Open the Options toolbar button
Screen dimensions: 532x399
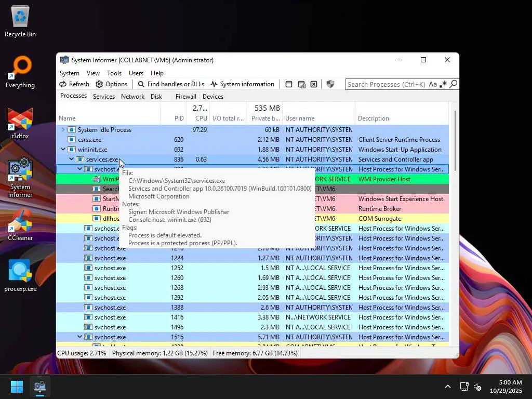pyautogui.click(x=111, y=84)
